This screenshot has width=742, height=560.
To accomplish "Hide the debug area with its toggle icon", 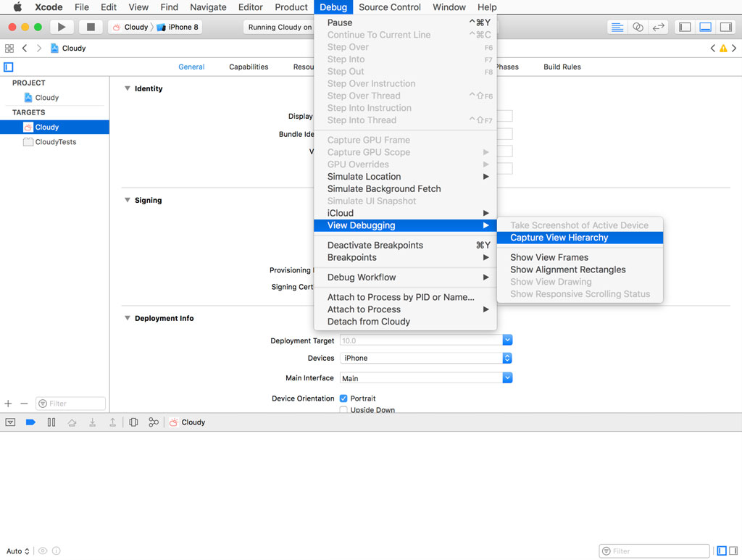I will click(x=706, y=27).
